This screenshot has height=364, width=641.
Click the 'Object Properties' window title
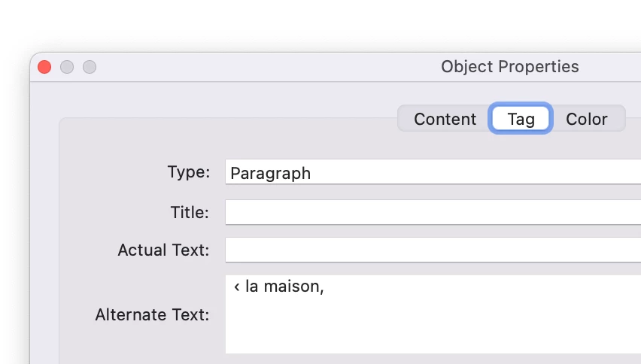coord(509,67)
